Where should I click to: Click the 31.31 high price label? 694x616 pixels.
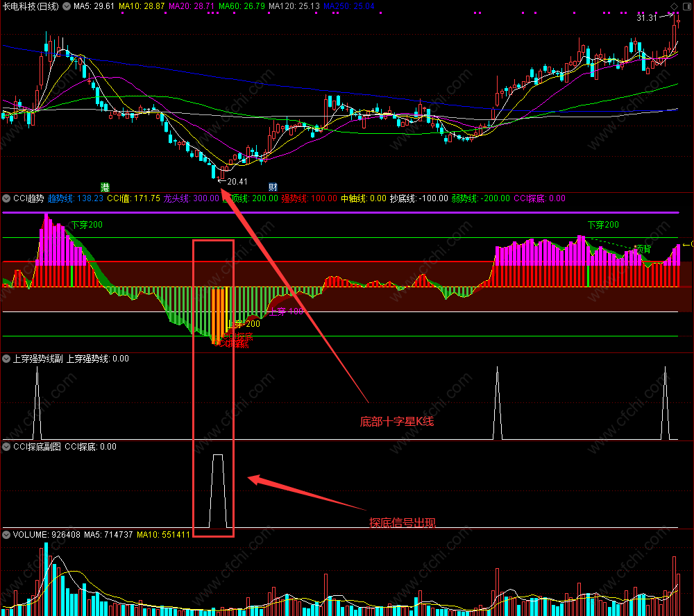pos(647,18)
